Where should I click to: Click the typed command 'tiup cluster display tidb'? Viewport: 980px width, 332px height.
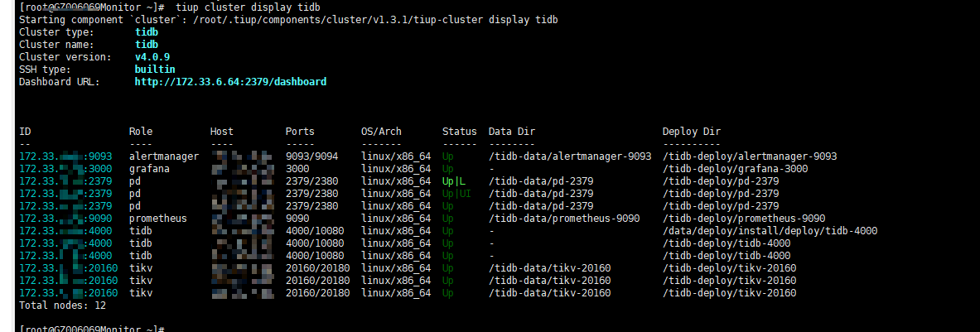[x=249, y=7]
